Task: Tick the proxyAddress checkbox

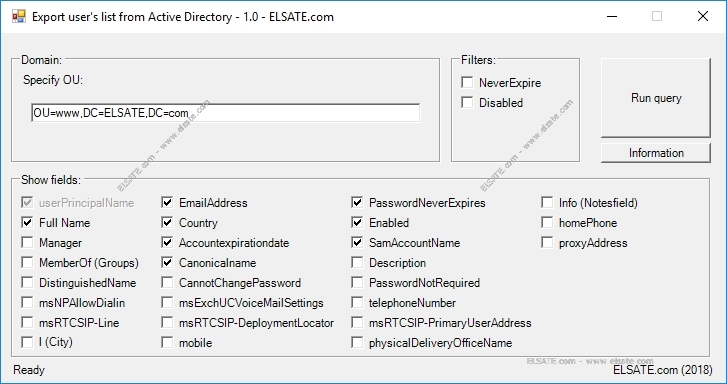Action: tap(547, 243)
